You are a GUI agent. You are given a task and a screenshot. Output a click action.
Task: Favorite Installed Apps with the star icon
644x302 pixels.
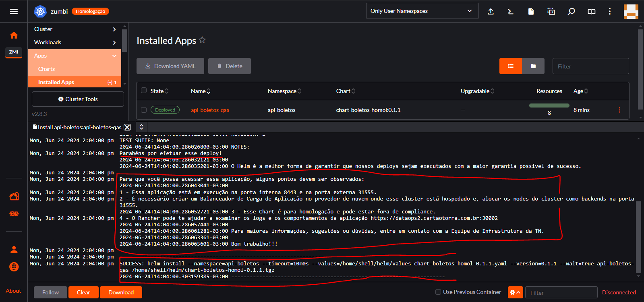202,40
